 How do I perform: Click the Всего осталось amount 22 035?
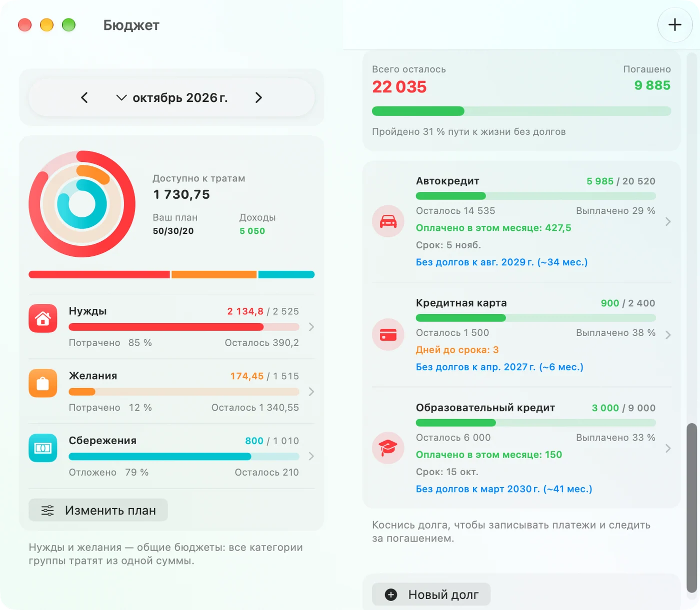coord(399,87)
